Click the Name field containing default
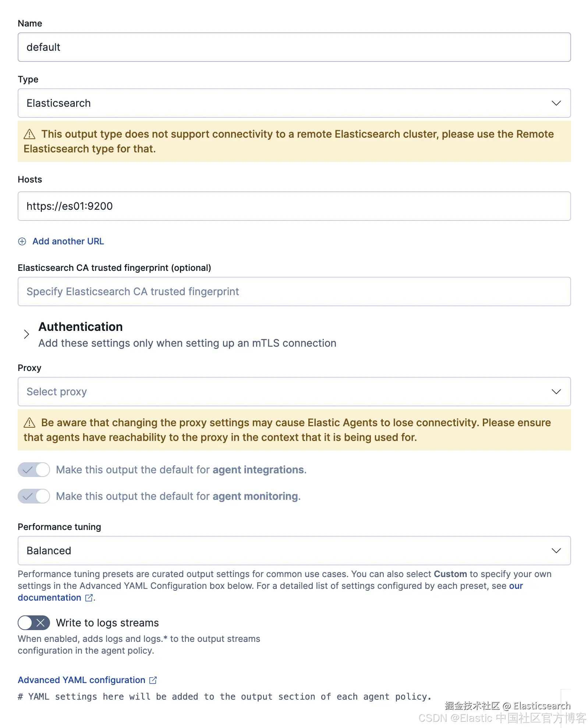 pos(294,47)
